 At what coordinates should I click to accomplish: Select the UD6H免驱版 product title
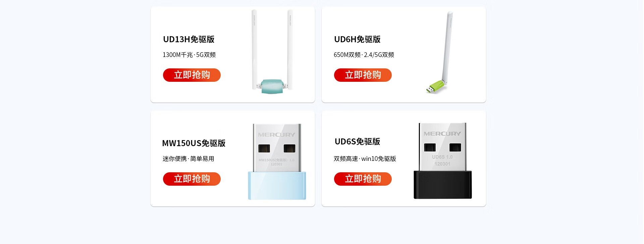coord(357,39)
